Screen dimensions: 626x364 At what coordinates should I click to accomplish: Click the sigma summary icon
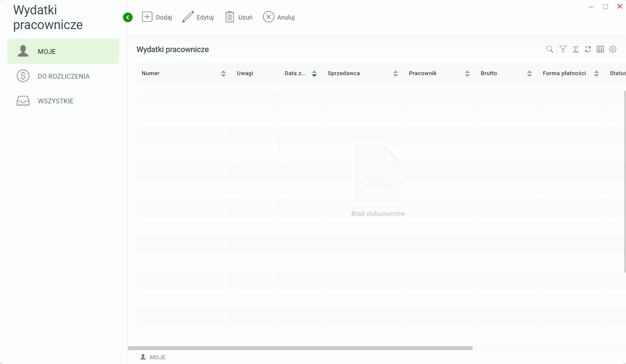pyautogui.click(x=576, y=50)
